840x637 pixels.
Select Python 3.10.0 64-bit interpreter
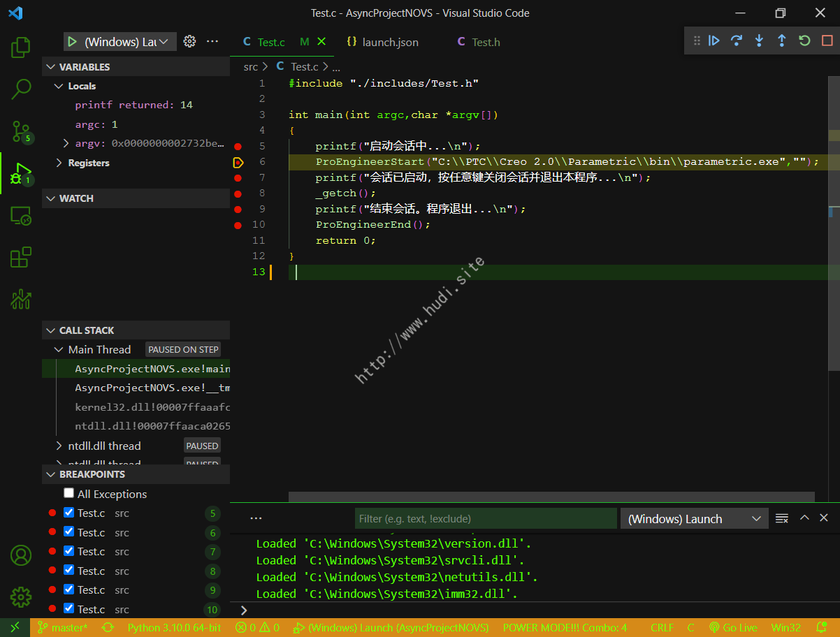click(x=174, y=627)
